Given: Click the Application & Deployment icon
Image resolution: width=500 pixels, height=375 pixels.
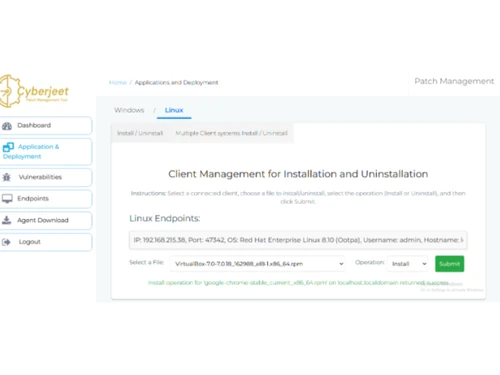Looking at the screenshot, I should [8, 147].
